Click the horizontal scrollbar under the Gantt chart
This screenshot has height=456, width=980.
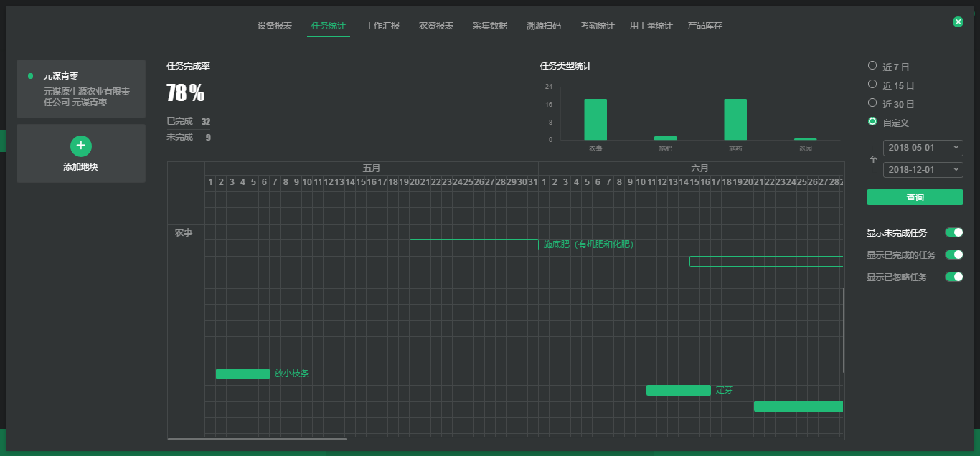pos(257,438)
